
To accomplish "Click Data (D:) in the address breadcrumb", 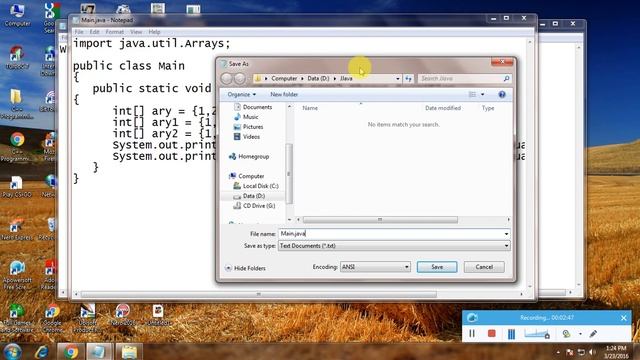I will 318,78.
